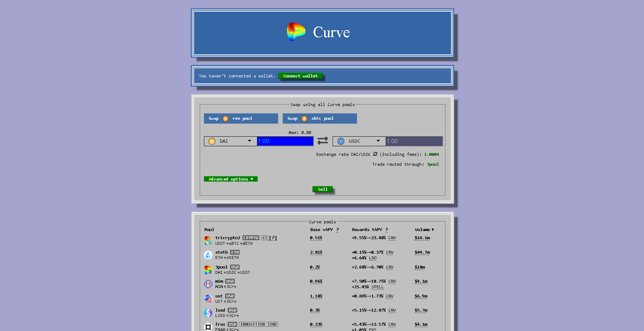
Task: Click the 3pool icon
Action: click(x=208, y=270)
